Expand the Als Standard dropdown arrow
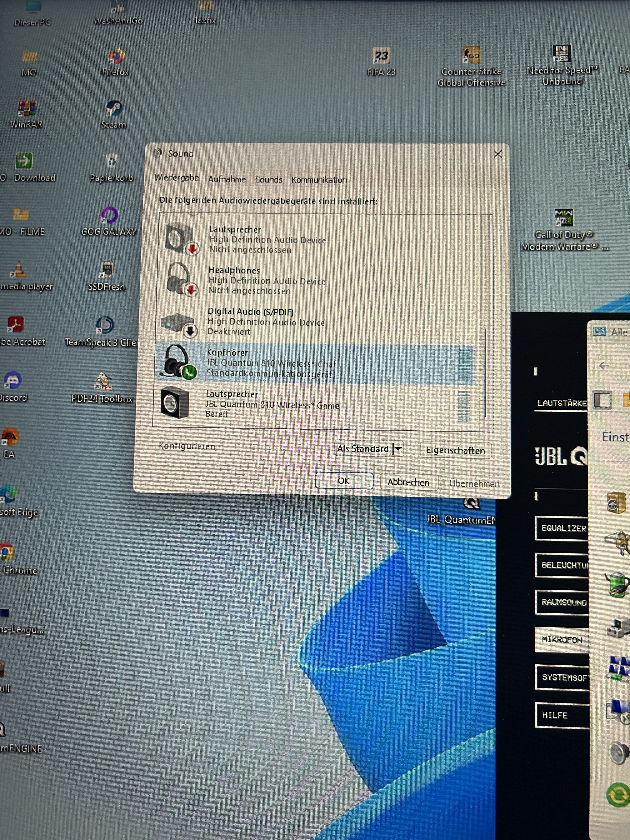The width and height of the screenshot is (630, 840). [398, 449]
